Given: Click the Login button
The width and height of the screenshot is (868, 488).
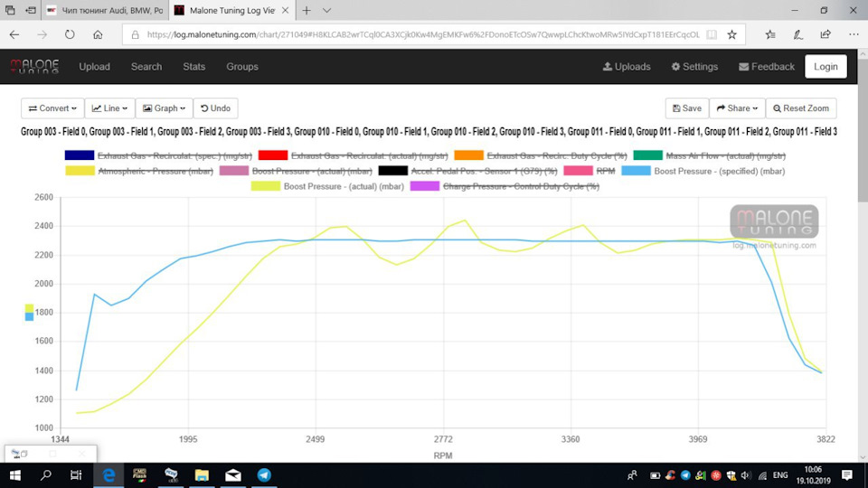Looking at the screenshot, I should pos(826,66).
